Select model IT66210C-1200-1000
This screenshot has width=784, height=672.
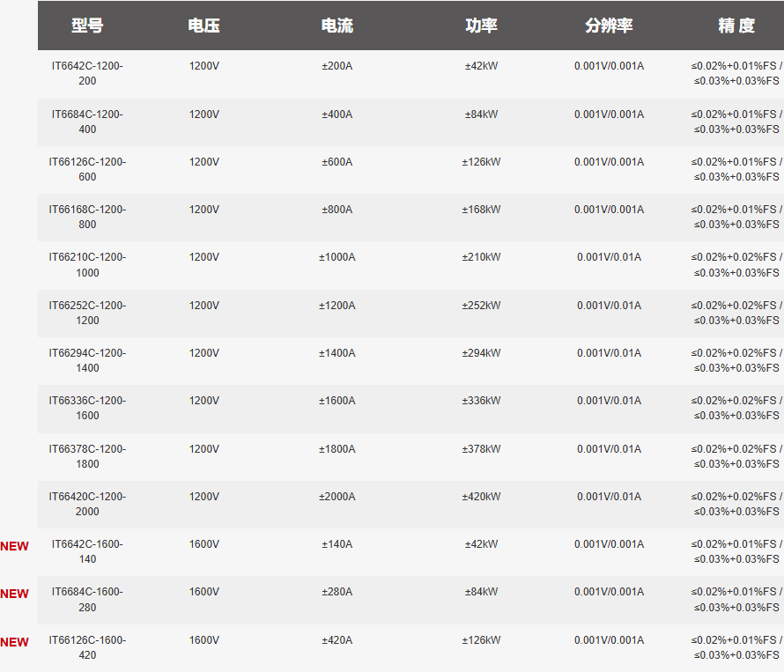click(x=87, y=265)
